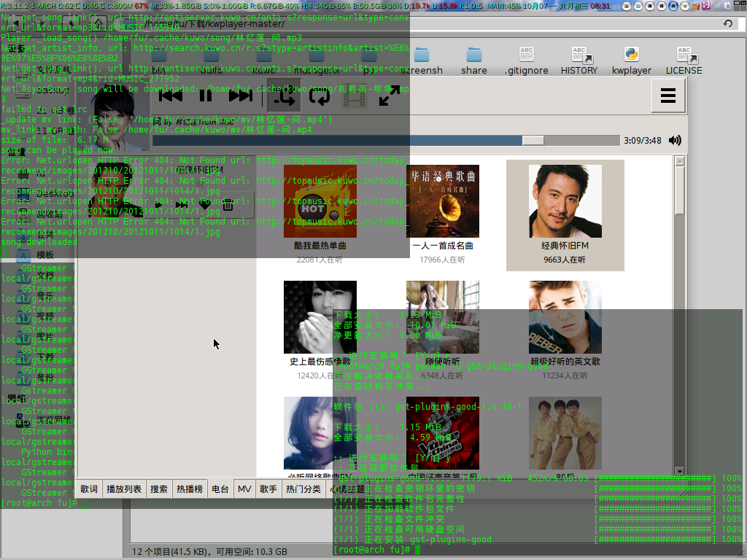
Task: Switch to the 电台 tab
Action: pyautogui.click(x=220, y=489)
